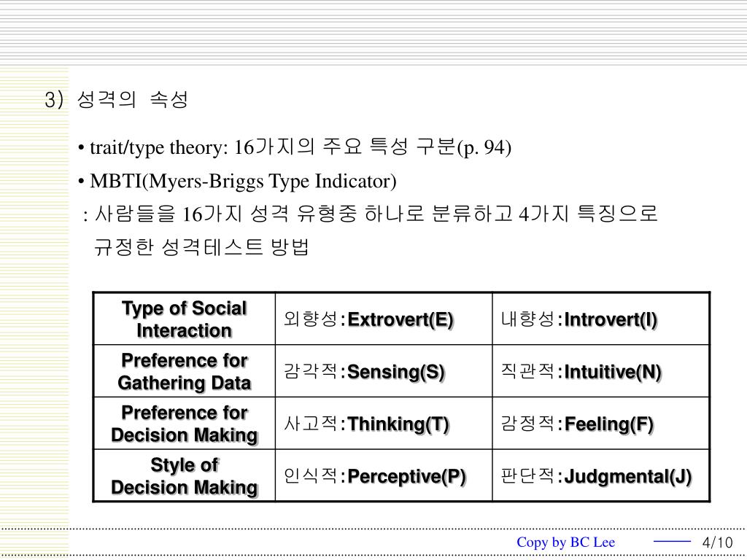The width and height of the screenshot is (747, 560).
Task: Select the 'Type of Social Interaction' cell
Action: pos(185,319)
